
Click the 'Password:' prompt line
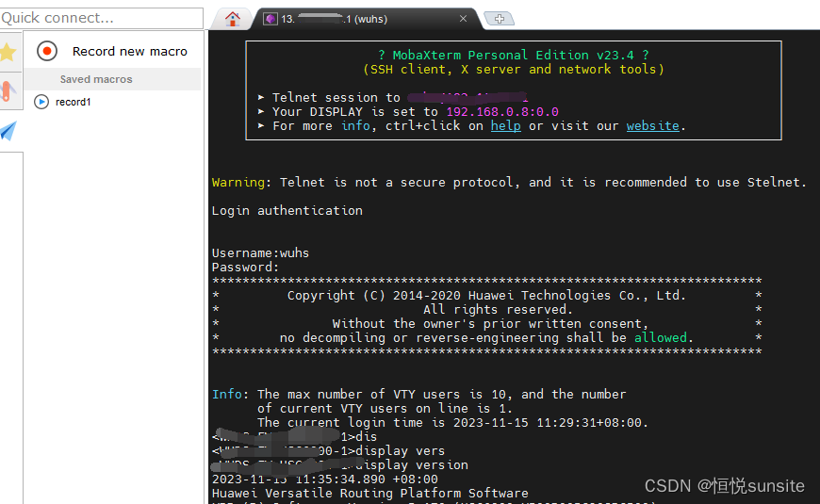[245, 268]
